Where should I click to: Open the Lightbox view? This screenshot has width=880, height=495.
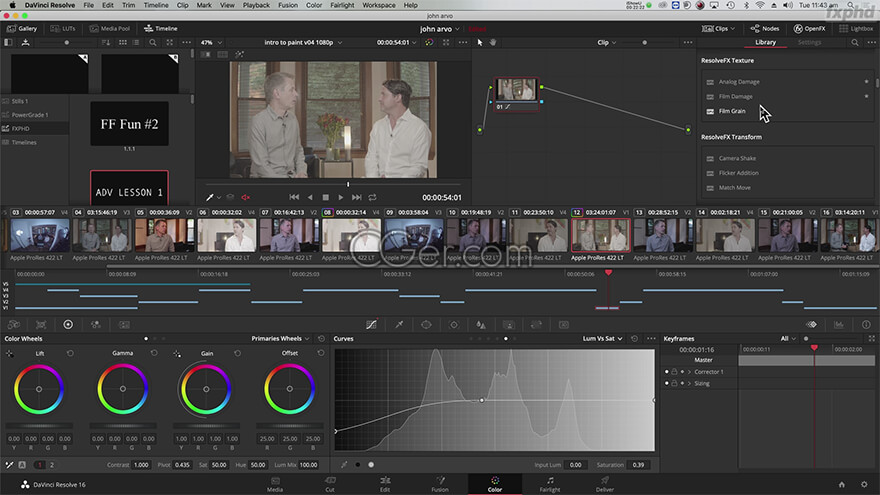pyautogui.click(x=856, y=29)
